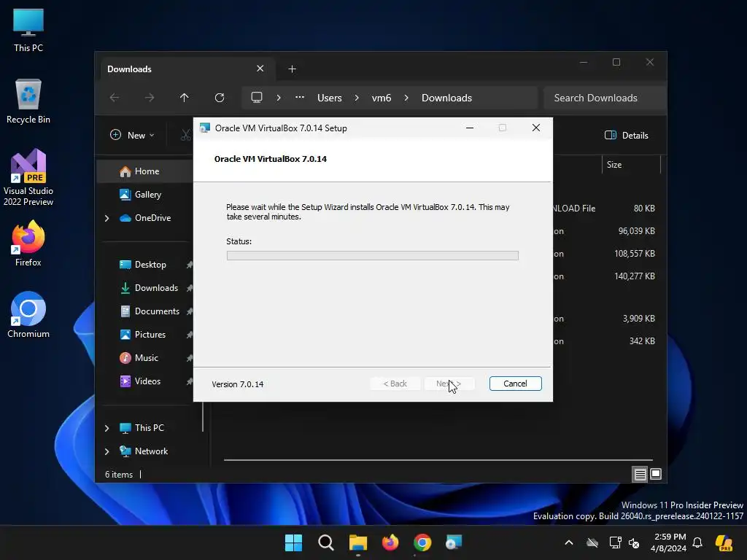Screen dimensions: 747x560
Task: Select Downloads in the breadcrumb path
Action: pyautogui.click(x=446, y=98)
